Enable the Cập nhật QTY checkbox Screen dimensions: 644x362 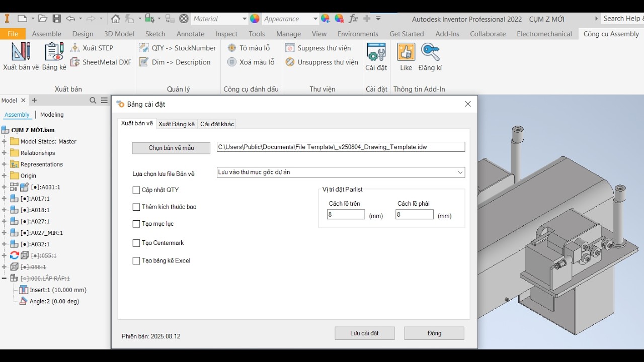(136, 190)
